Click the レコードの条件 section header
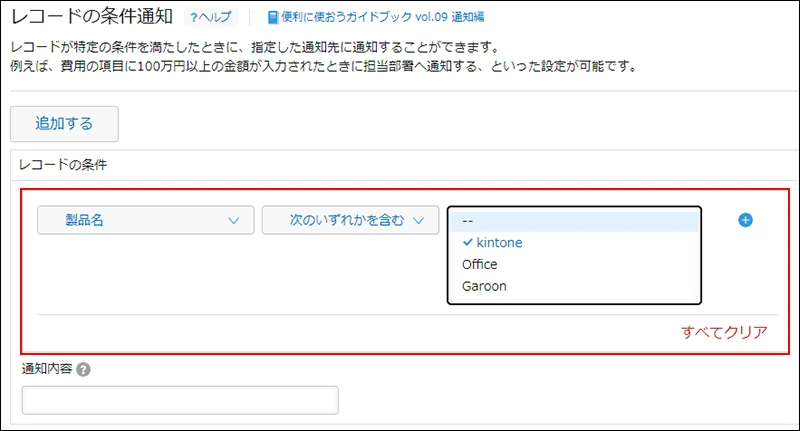The image size is (800, 431). click(x=63, y=165)
